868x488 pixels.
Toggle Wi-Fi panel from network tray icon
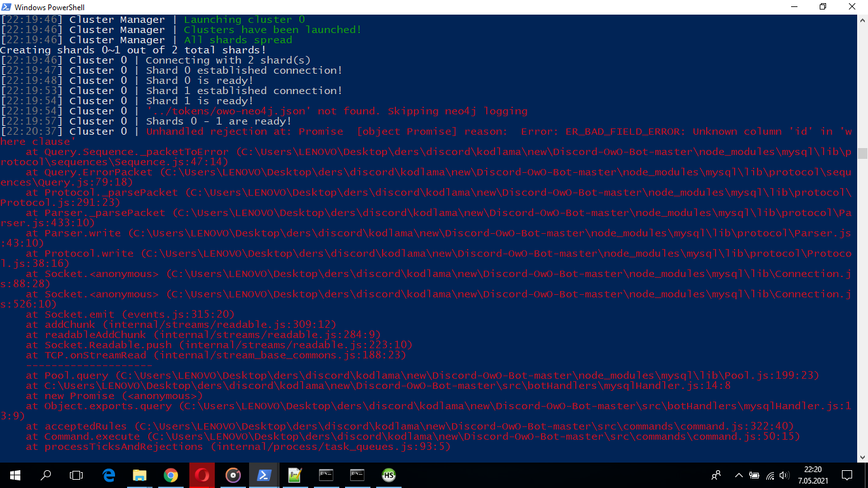(x=770, y=475)
